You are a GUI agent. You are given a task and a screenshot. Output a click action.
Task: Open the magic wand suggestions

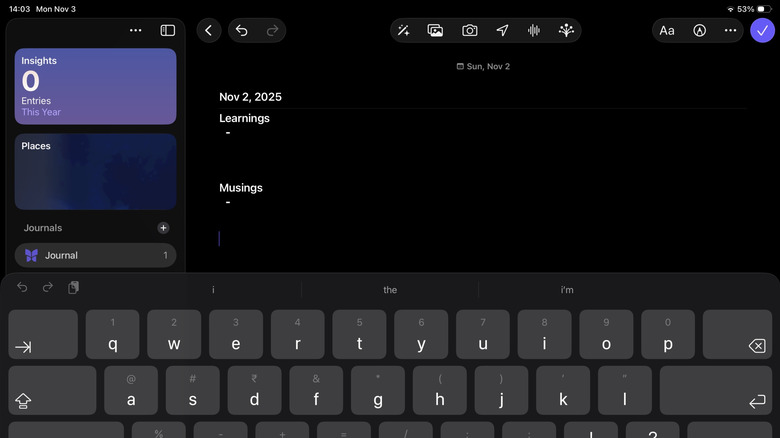pos(403,30)
